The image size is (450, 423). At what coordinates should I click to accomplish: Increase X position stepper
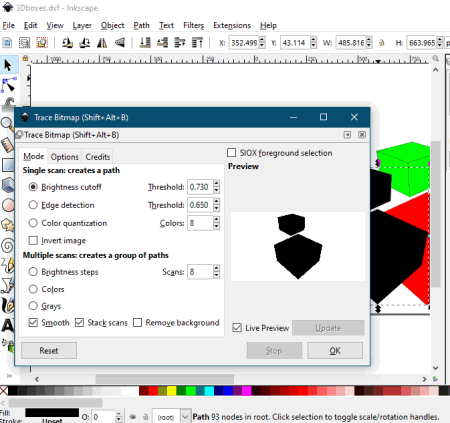tap(262, 40)
